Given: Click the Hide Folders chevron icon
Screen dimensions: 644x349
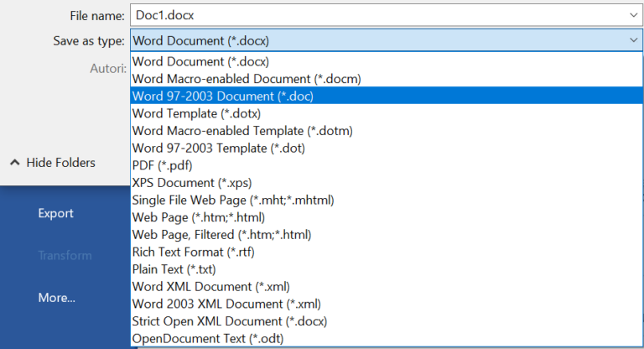Looking at the screenshot, I should point(15,163).
